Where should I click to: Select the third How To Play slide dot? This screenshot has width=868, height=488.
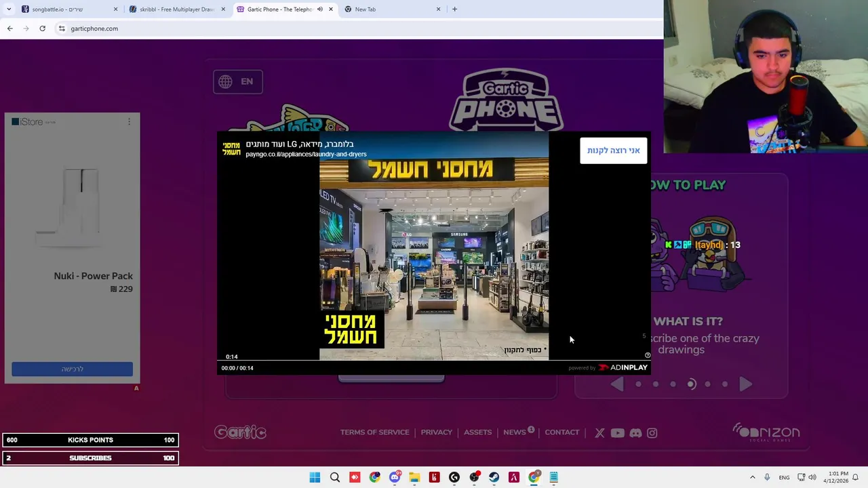tap(673, 384)
